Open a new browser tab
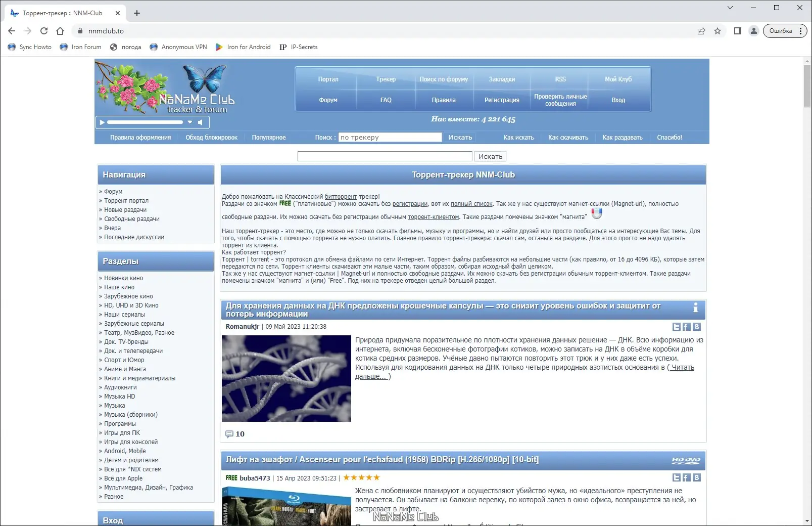The image size is (812, 526). click(x=137, y=13)
